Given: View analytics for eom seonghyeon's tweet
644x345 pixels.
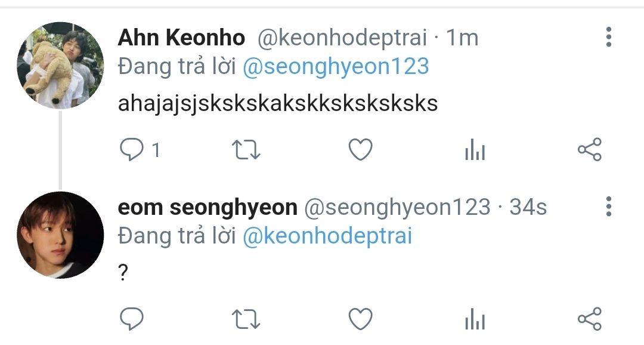Looking at the screenshot, I should 475,319.
